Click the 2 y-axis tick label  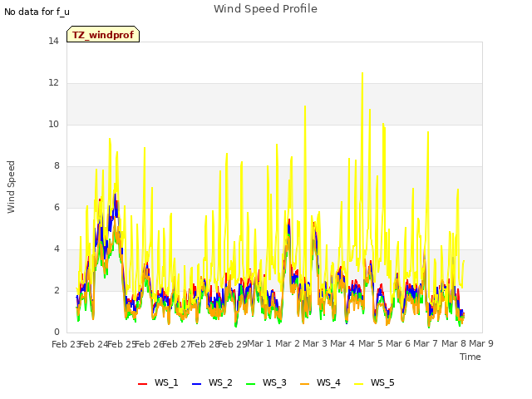pyautogui.click(x=57, y=291)
